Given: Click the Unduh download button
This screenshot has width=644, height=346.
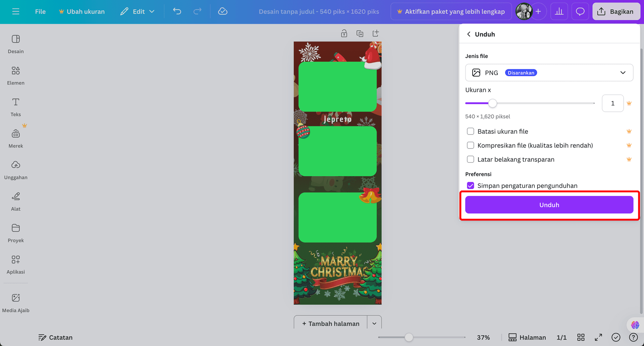Looking at the screenshot, I should coord(549,205).
